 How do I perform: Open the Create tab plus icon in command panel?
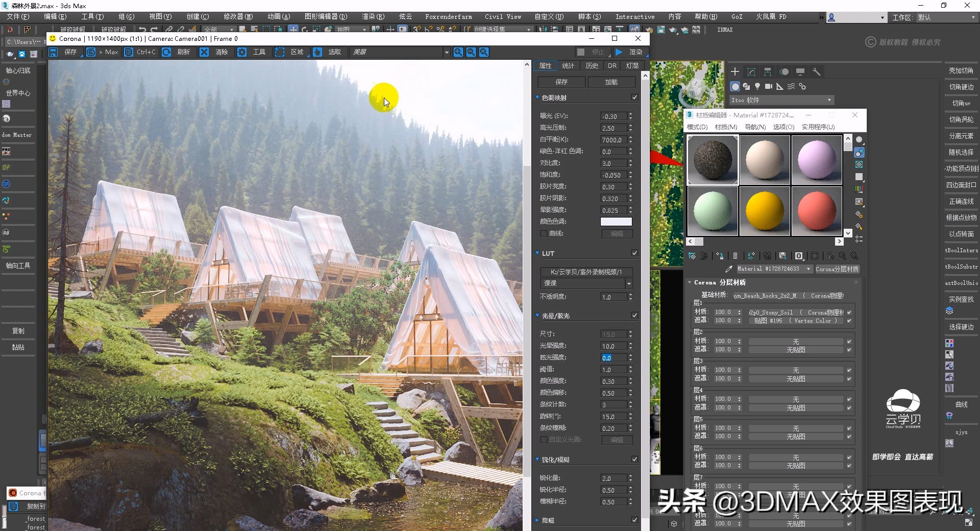735,72
